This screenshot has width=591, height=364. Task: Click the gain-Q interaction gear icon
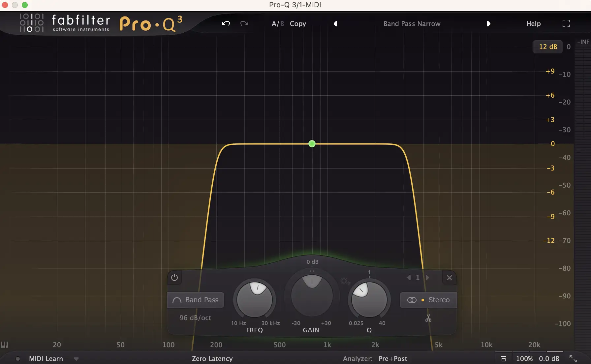tap(345, 281)
